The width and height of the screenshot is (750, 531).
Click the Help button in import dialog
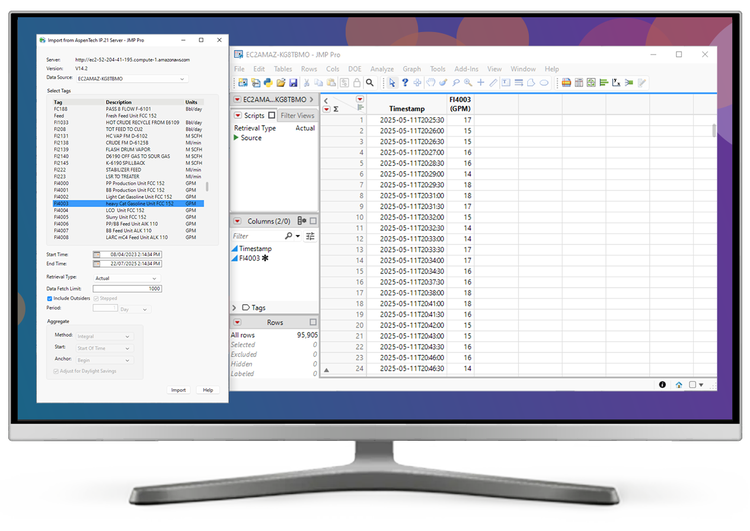point(208,390)
